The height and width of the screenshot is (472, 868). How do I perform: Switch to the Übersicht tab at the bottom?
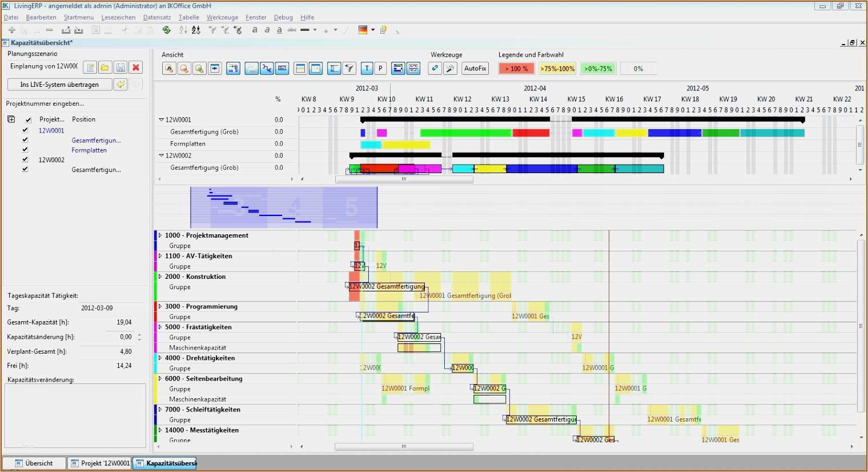click(x=34, y=463)
